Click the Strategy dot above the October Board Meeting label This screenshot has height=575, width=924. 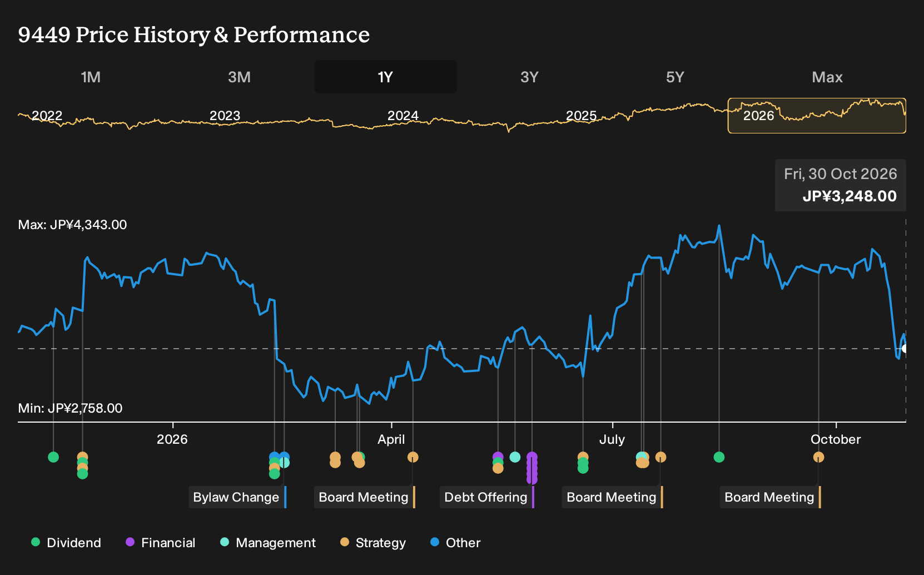(818, 457)
